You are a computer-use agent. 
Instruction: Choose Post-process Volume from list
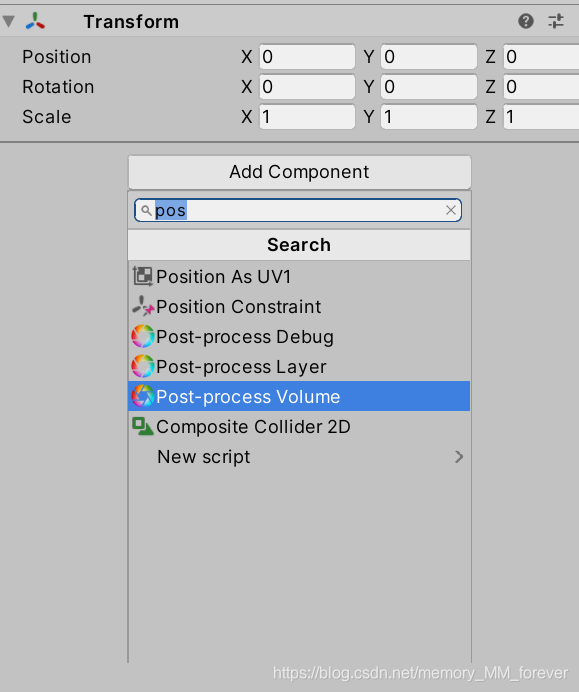(x=299, y=396)
